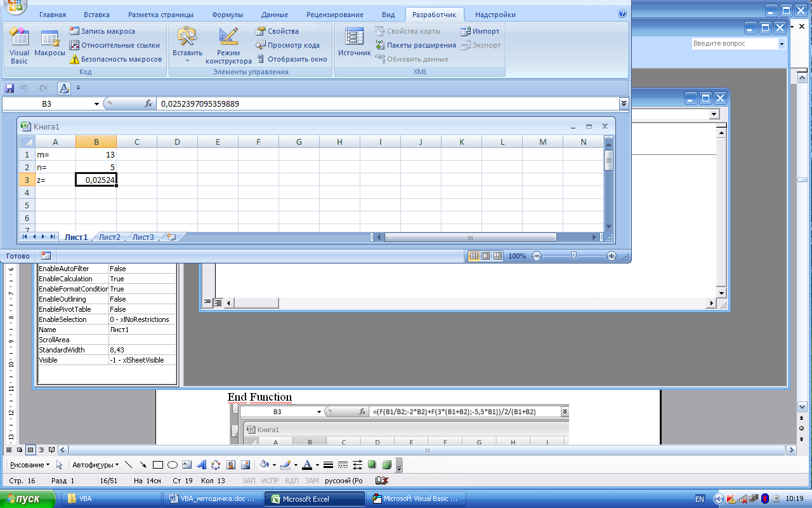Open the Автофигуры menu
The image size is (812, 508).
pos(95,465)
